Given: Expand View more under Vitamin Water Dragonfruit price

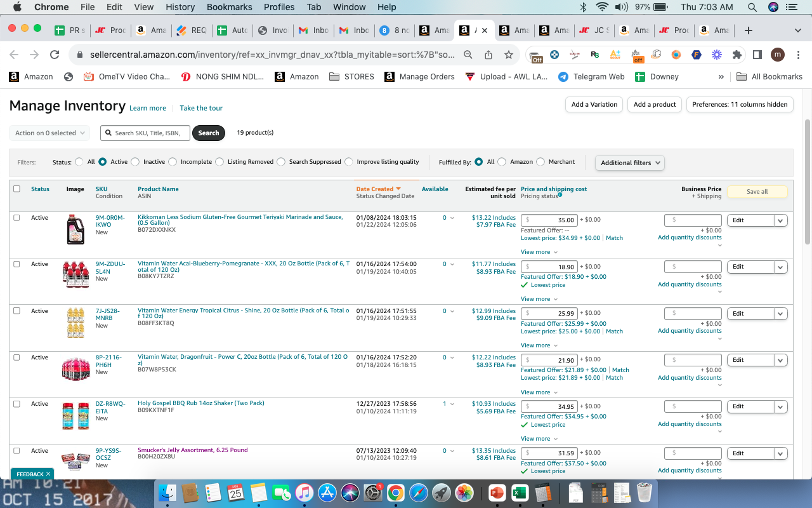Looking at the screenshot, I should pos(539,392).
